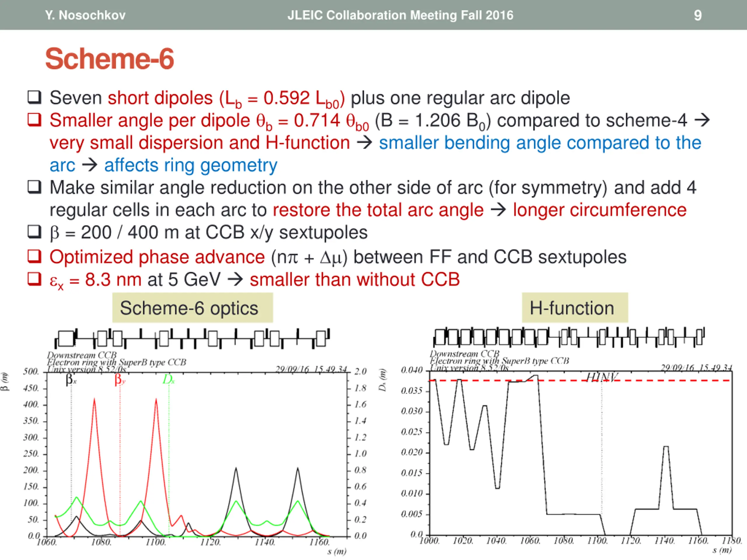Click the 0.005 tick on H-function axis
This screenshot has height=560, width=747.
tap(412, 514)
